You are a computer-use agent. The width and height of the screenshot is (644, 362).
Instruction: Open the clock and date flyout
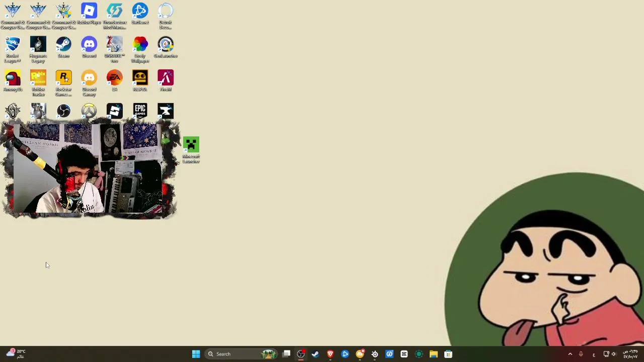coord(630,354)
